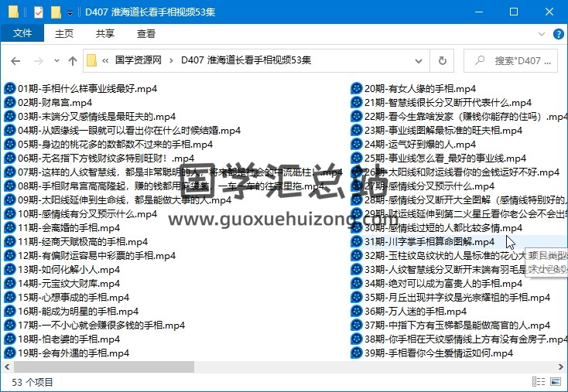This screenshot has height=392, width=568.
Task: Refresh the current folder view
Action: click(443, 60)
